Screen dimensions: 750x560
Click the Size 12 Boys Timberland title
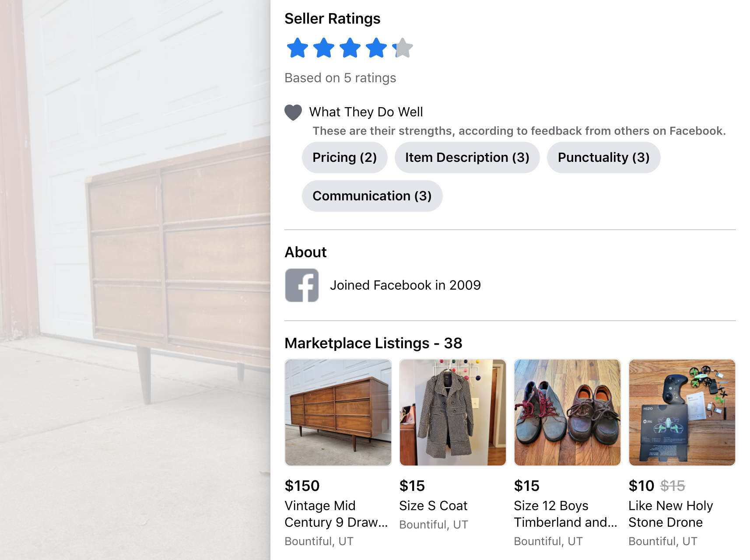(565, 514)
